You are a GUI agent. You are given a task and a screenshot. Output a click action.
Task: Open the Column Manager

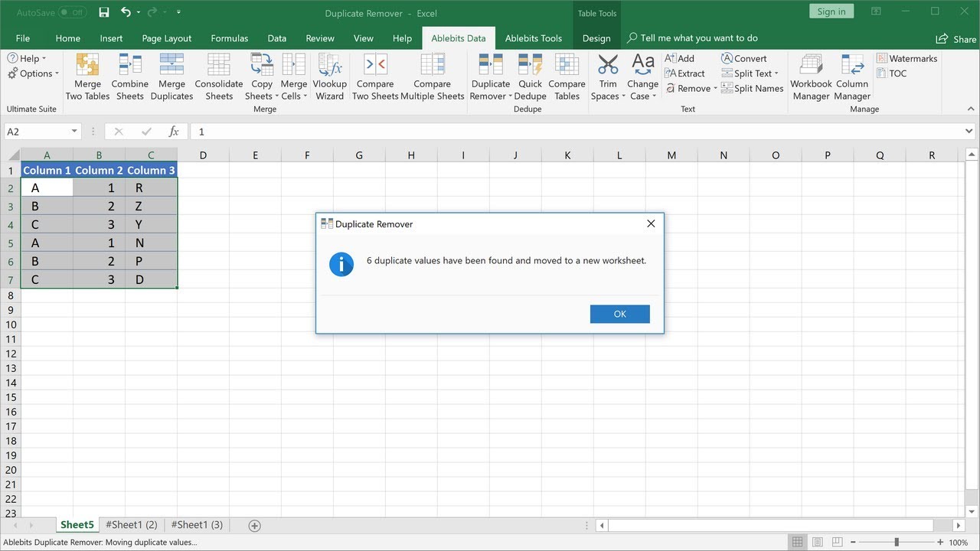pyautogui.click(x=852, y=77)
